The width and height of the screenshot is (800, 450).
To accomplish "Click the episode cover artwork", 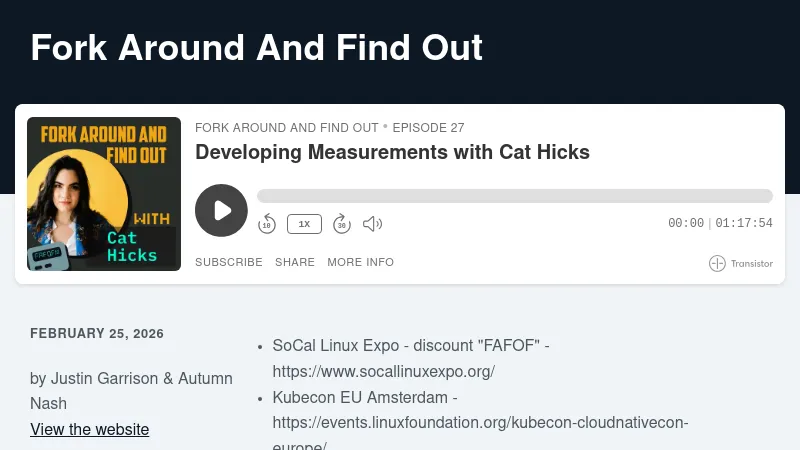I will (x=104, y=194).
